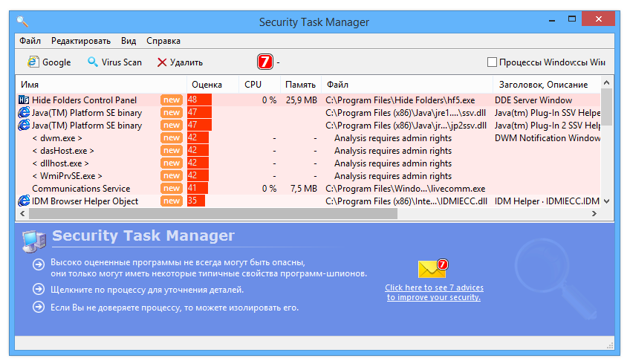Click the window resize grip in status bar
The image size is (630, 364).
coord(610,345)
